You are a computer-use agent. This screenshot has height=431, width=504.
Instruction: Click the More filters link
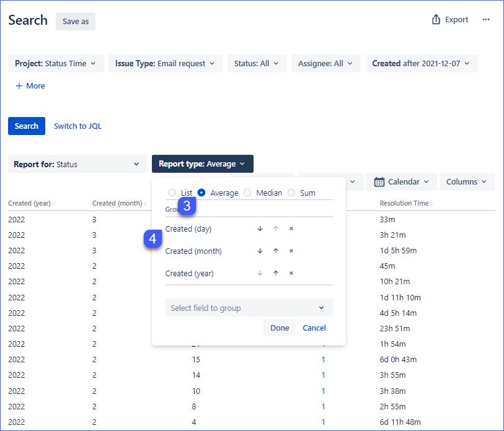(x=30, y=85)
